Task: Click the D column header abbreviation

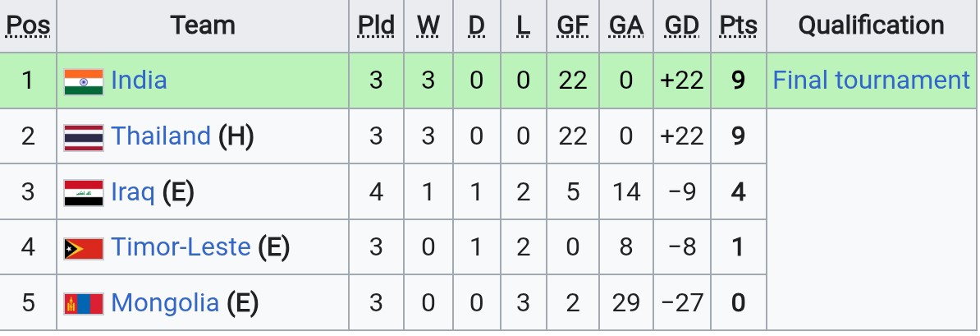Action: pos(476,25)
